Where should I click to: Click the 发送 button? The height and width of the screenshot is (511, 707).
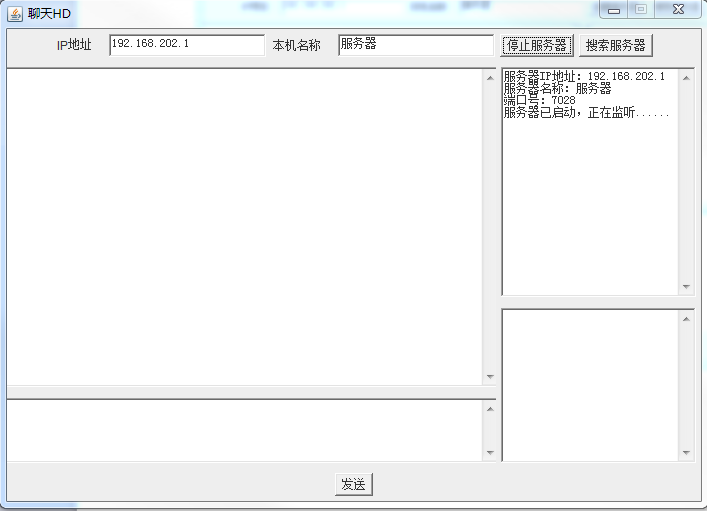[354, 484]
